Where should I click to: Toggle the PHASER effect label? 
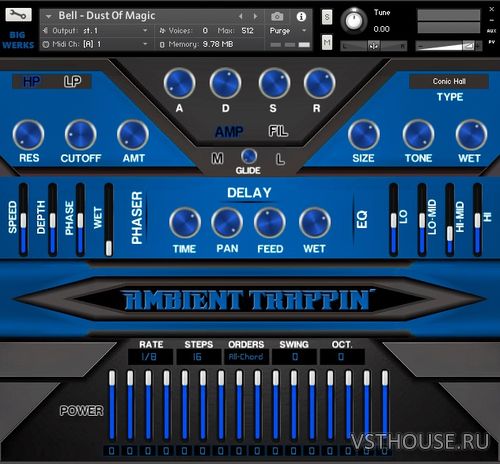pos(137,218)
